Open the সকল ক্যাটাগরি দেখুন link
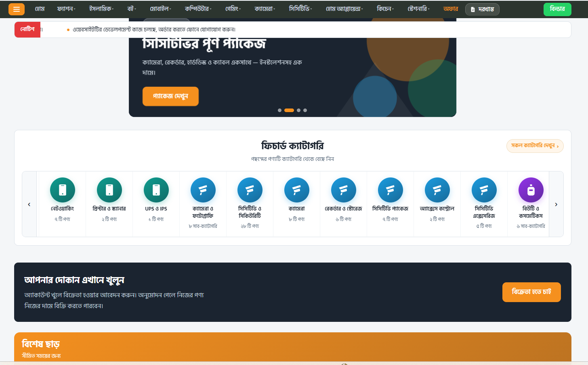Viewport: 588px width, 365px height. pos(535,146)
